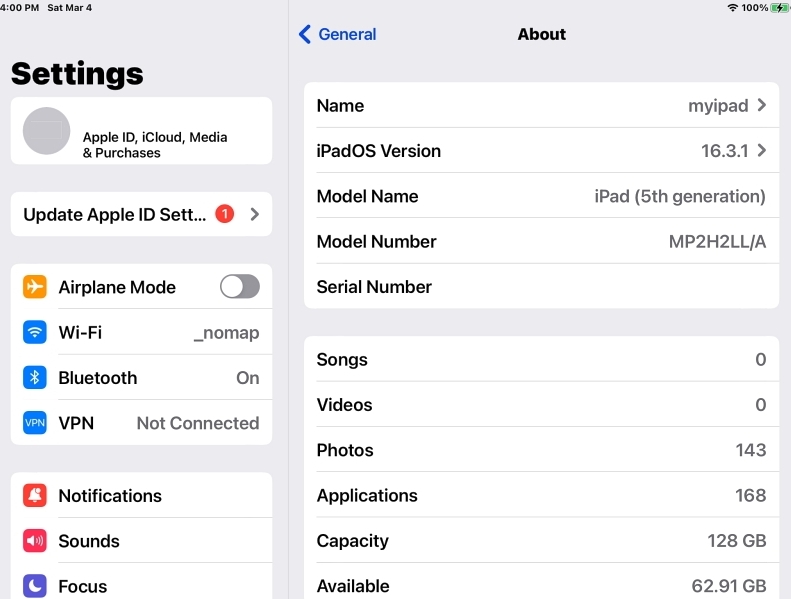Screen dimensions: 791x599
Task: Tap the VPN Not Connected status
Action: point(198,423)
